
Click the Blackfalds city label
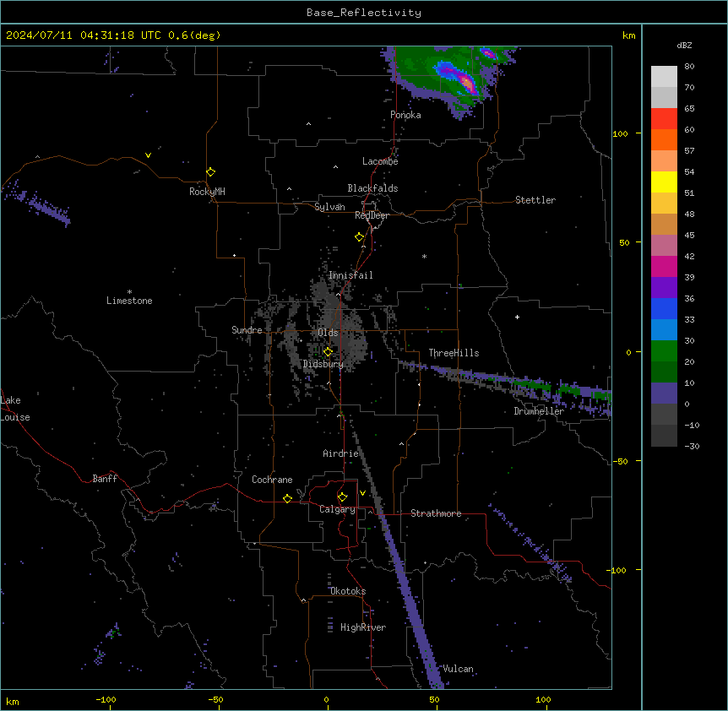pyautogui.click(x=372, y=188)
